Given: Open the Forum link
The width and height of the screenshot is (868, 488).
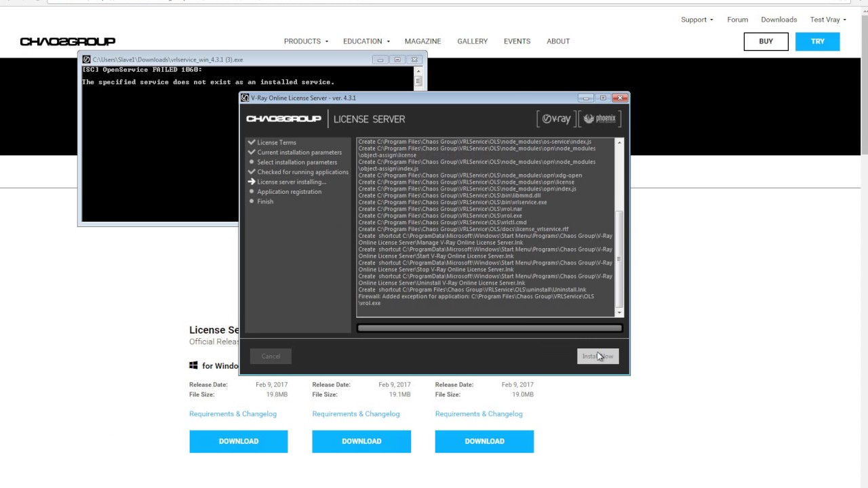Looking at the screenshot, I should tap(737, 20).
